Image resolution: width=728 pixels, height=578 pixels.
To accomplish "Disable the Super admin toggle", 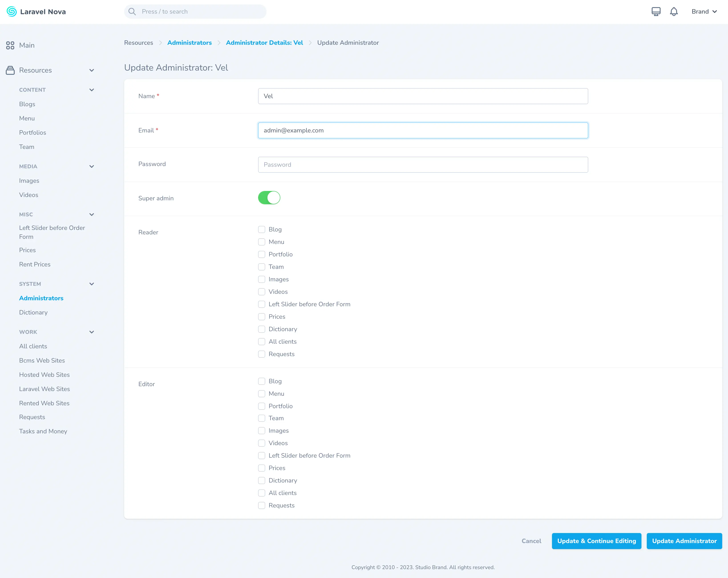I will (269, 198).
